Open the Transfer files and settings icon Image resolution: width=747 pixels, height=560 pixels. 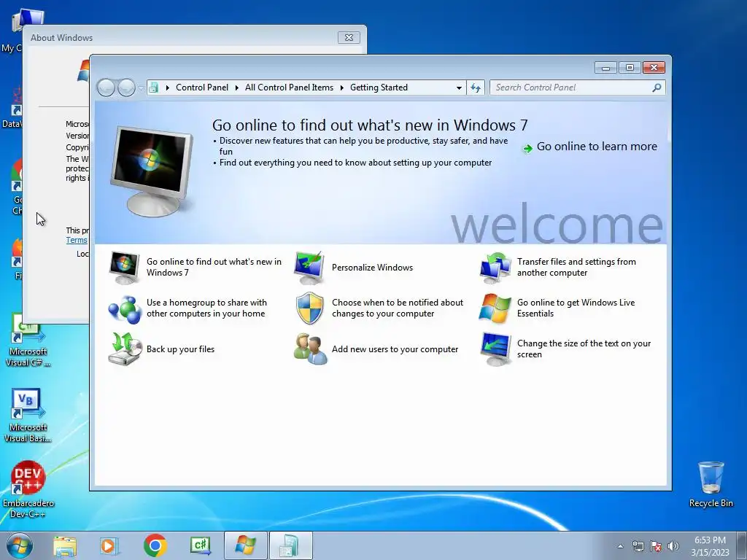click(x=495, y=267)
